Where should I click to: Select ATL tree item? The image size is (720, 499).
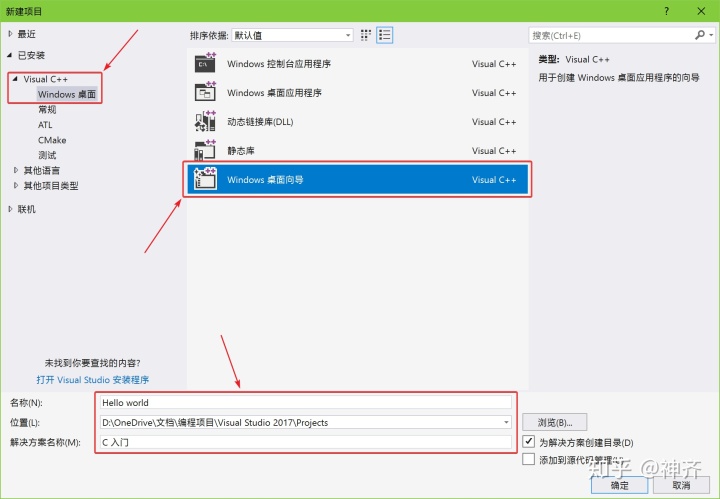pyautogui.click(x=45, y=125)
